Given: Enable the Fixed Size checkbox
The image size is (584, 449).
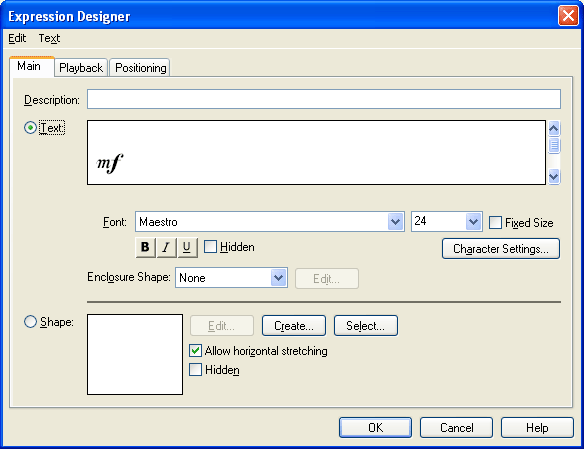Looking at the screenshot, I should (x=495, y=223).
